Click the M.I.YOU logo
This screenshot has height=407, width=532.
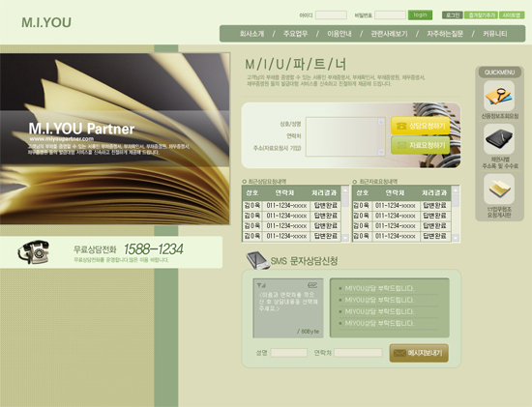[46, 22]
